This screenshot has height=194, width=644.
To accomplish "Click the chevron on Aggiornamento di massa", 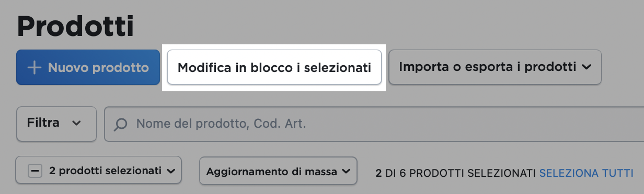I will tap(346, 171).
